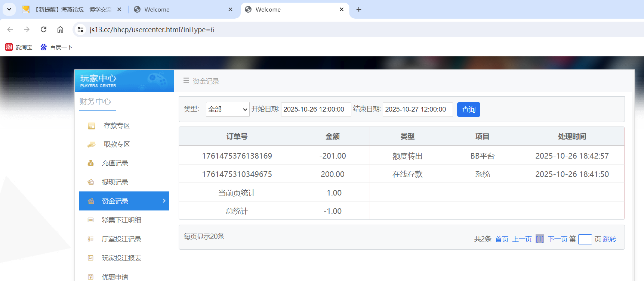644x281 pixels.
Task: Expand the 资金记录 menu arrow
Action: (x=164, y=201)
